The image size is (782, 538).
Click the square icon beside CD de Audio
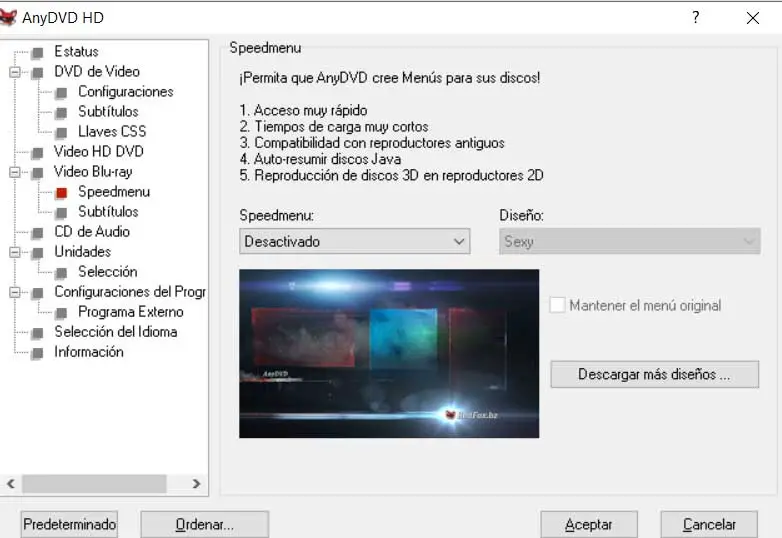point(37,232)
